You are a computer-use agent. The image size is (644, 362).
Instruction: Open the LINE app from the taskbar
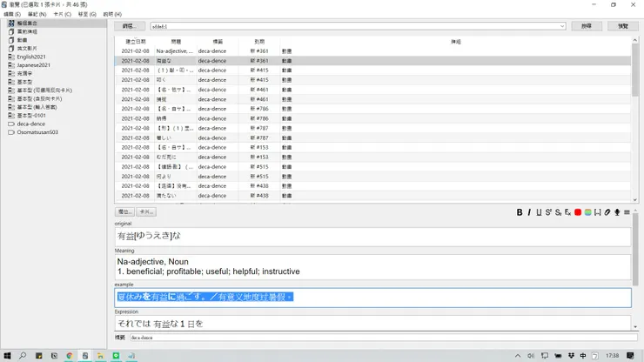116,355
